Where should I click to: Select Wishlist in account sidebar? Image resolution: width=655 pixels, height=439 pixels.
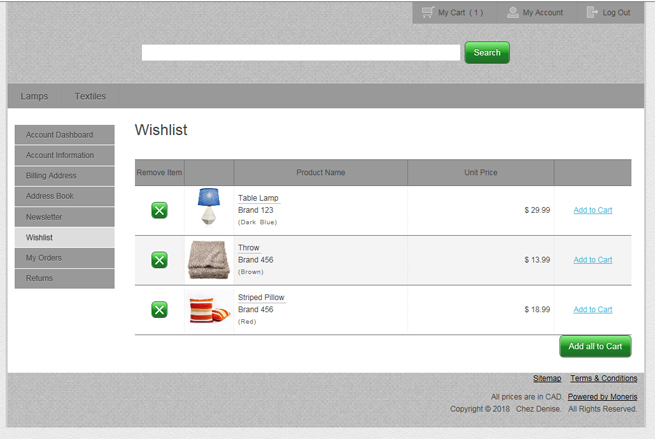click(65, 237)
